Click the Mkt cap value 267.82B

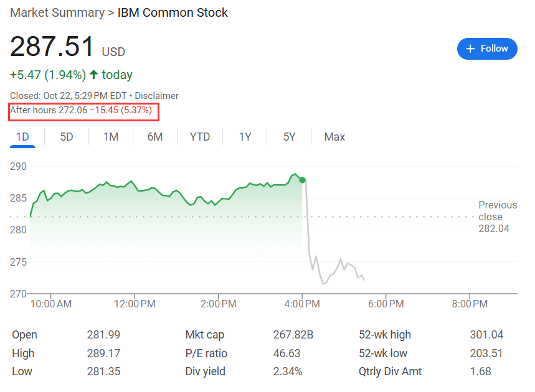292,334
